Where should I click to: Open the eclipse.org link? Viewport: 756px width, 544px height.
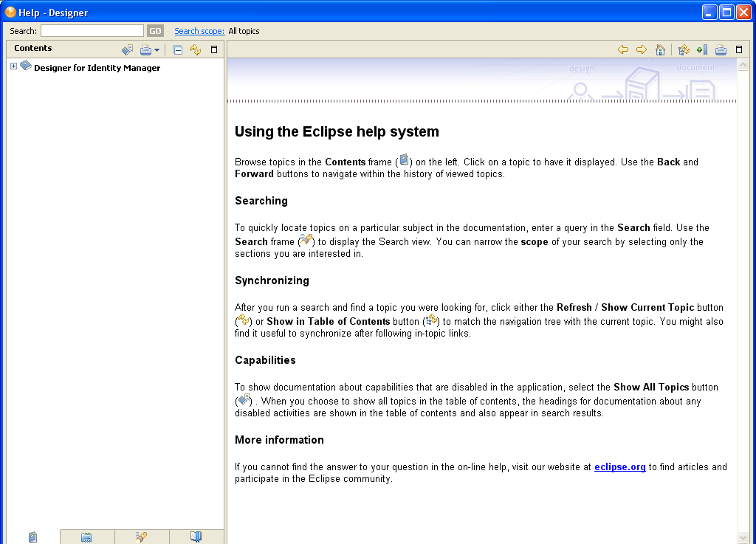pos(619,466)
